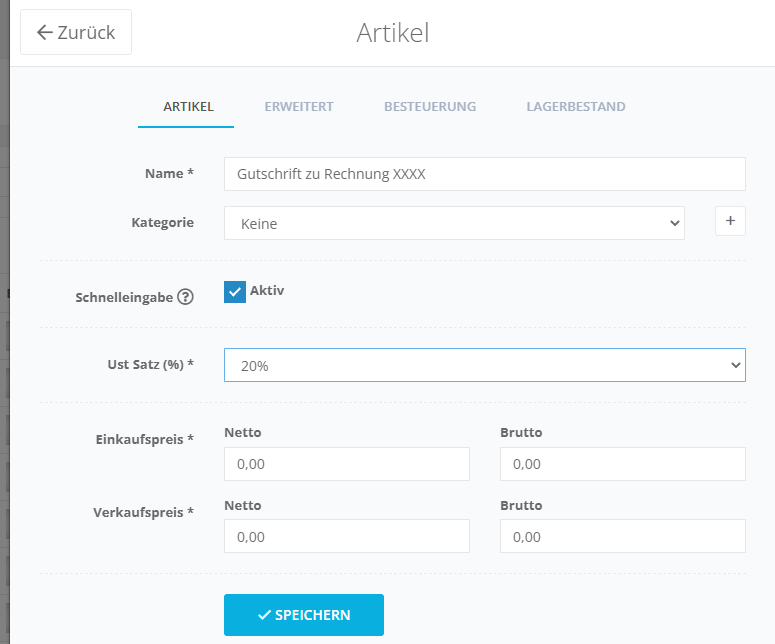Screen dimensions: 775x644
Task: Expand the Ust Satz dropdown set to 20%
Action: (484, 365)
